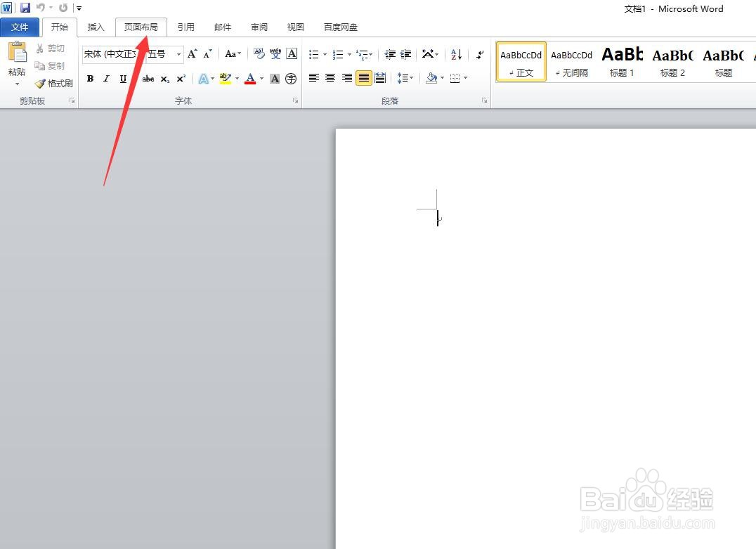Click the Character Border icon
The image size is (756, 549).
[292, 53]
